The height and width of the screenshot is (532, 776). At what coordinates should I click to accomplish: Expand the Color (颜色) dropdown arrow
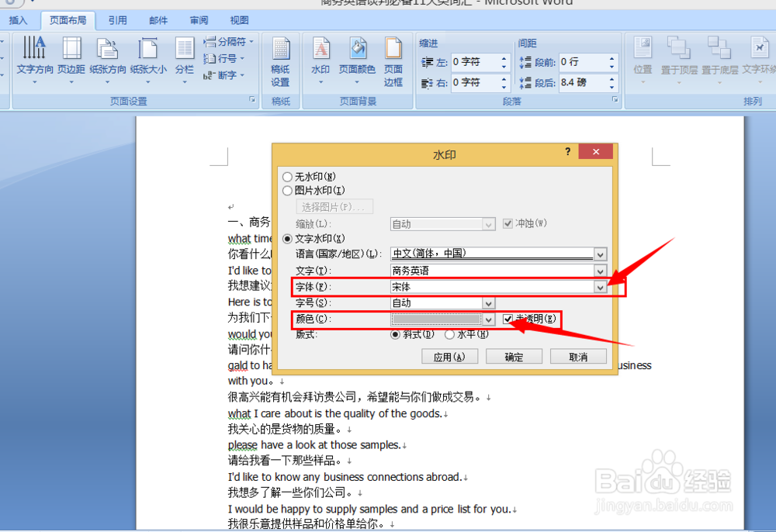point(488,320)
